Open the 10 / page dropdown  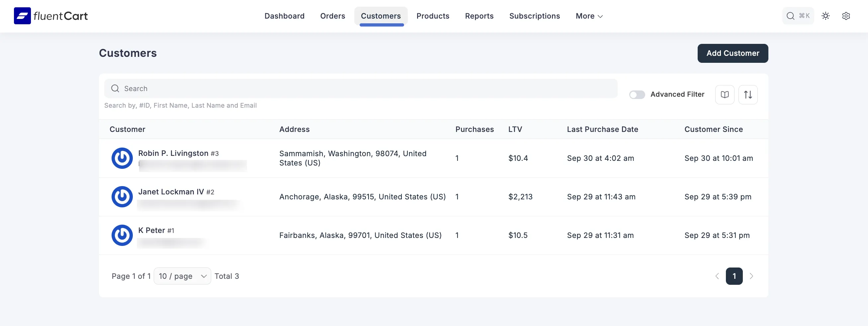click(182, 276)
